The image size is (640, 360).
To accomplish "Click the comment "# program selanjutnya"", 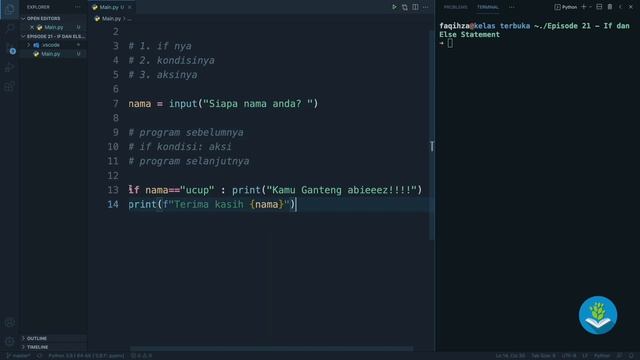I will click(x=189, y=161).
